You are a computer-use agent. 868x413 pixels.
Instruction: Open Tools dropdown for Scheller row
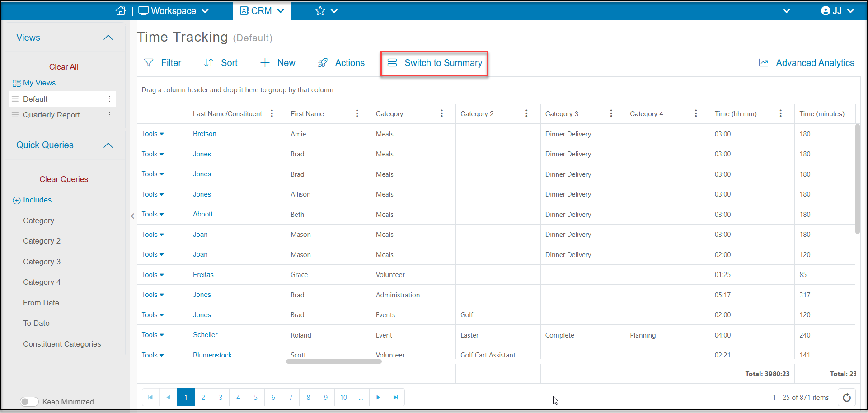point(153,335)
